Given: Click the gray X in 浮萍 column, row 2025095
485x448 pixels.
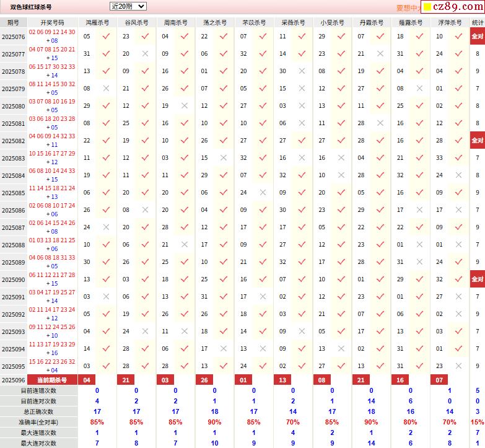Looking at the screenshot, I should [459, 366].
